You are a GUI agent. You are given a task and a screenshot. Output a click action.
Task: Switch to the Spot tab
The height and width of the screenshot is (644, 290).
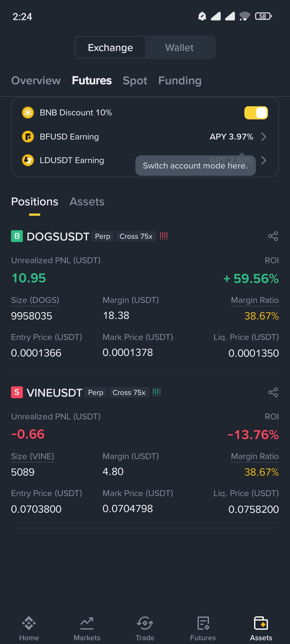[x=135, y=80]
